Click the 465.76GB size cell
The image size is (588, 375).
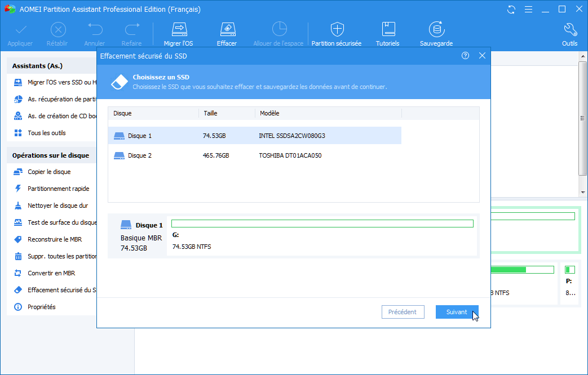click(x=216, y=155)
